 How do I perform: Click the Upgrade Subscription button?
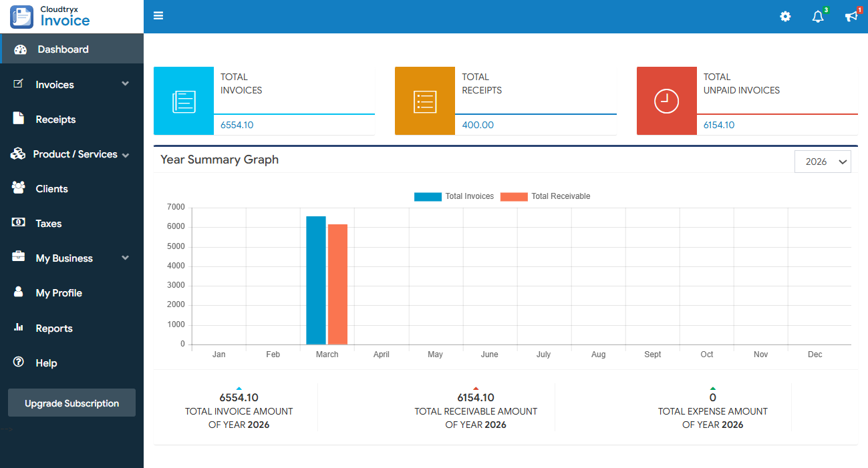71,403
